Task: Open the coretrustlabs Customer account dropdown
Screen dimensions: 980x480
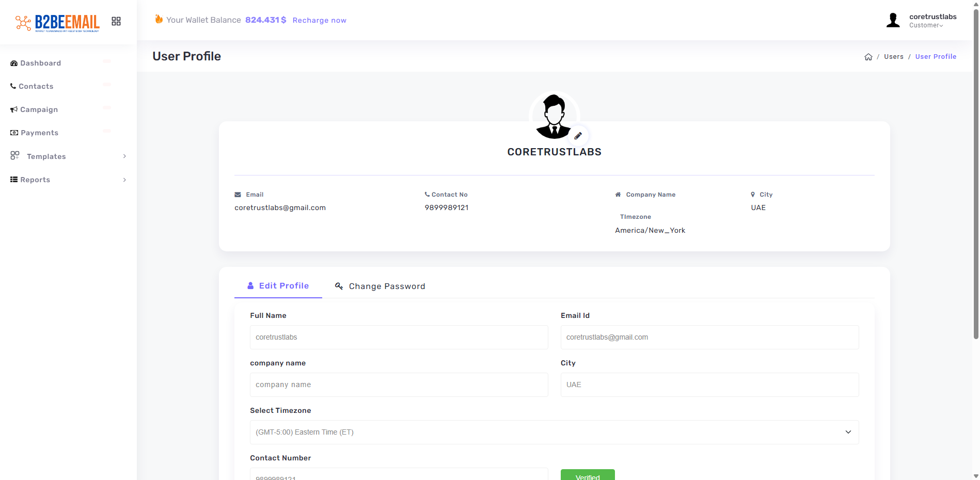Action: [x=932, y=21]
